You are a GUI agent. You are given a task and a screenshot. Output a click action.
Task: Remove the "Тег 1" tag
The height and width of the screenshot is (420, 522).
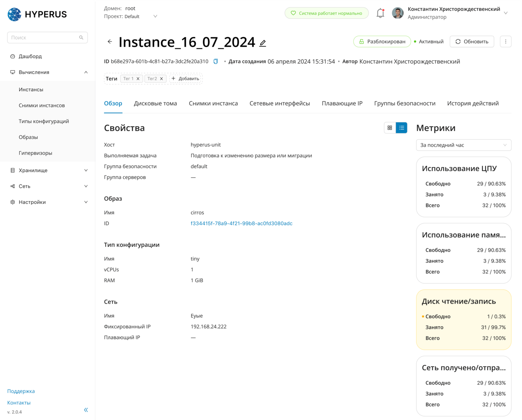[x=138, y=79]
